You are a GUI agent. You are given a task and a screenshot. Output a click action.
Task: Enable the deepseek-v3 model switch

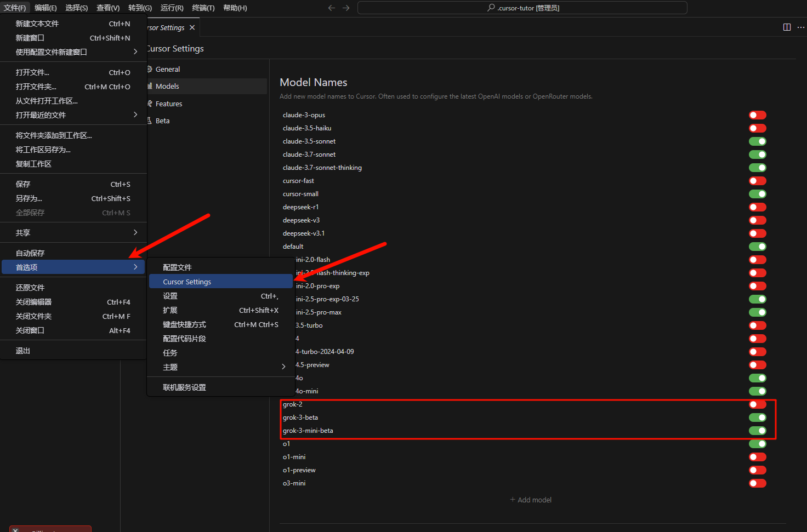[x=758, y=220]
